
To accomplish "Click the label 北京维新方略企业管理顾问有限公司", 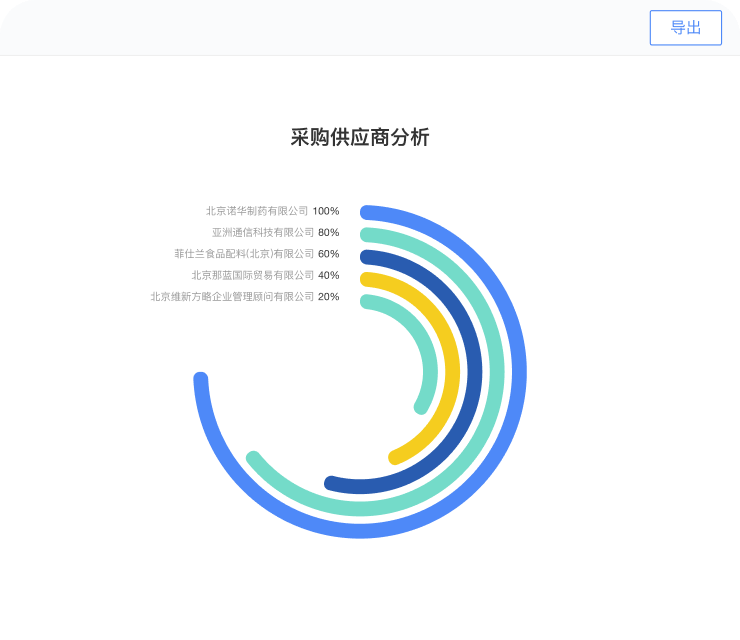I will pos(232,296).
